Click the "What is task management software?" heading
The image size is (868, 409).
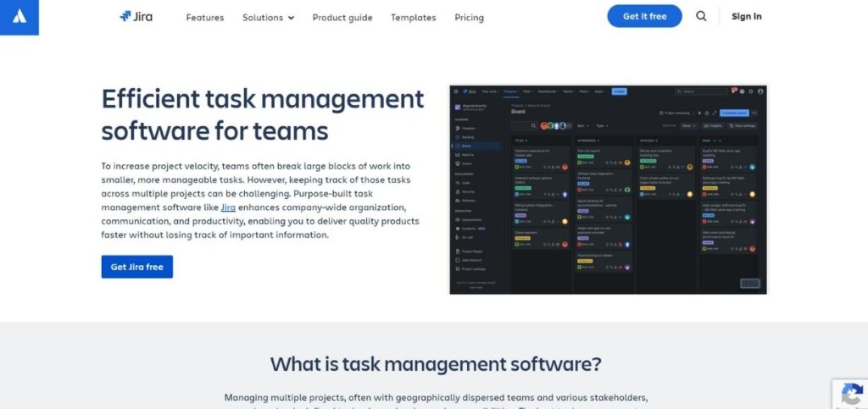coord(436,364)
